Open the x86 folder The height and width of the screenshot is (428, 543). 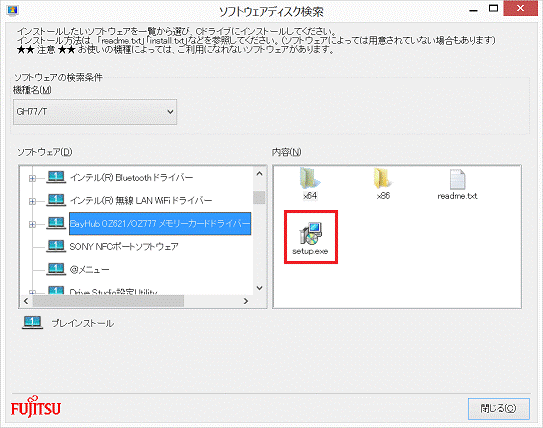(x=383, y=184)
